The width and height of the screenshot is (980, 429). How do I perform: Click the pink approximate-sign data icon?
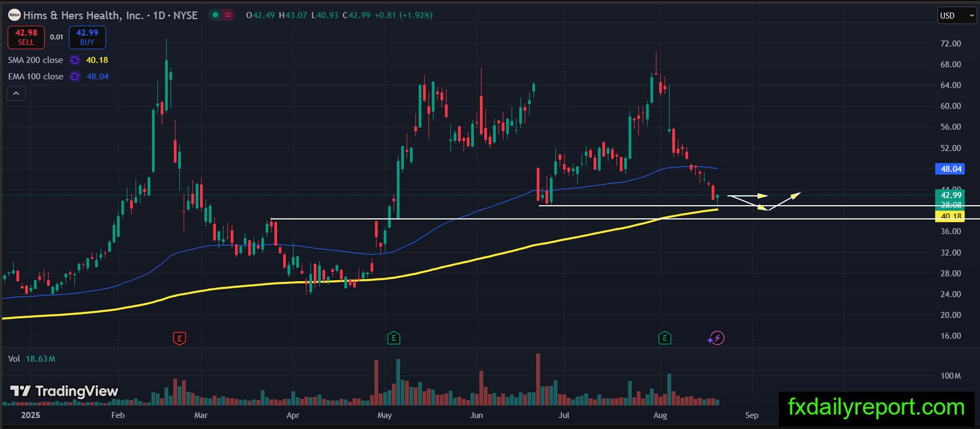(x=228, y=15)
